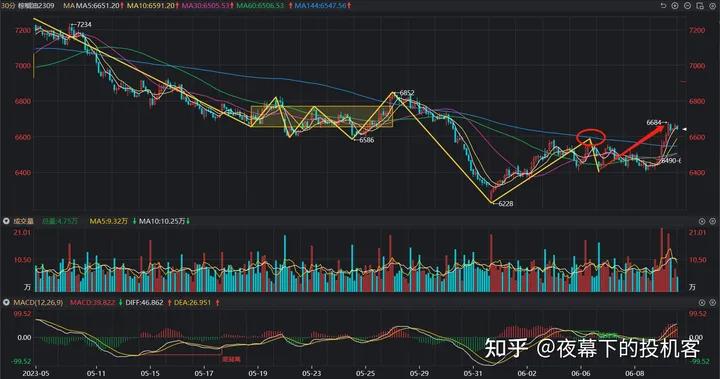Expand the MACD(12,26,9) indicator dropdown
The height and width of the screenshot is (379, 720).
(x=6, y=303)
